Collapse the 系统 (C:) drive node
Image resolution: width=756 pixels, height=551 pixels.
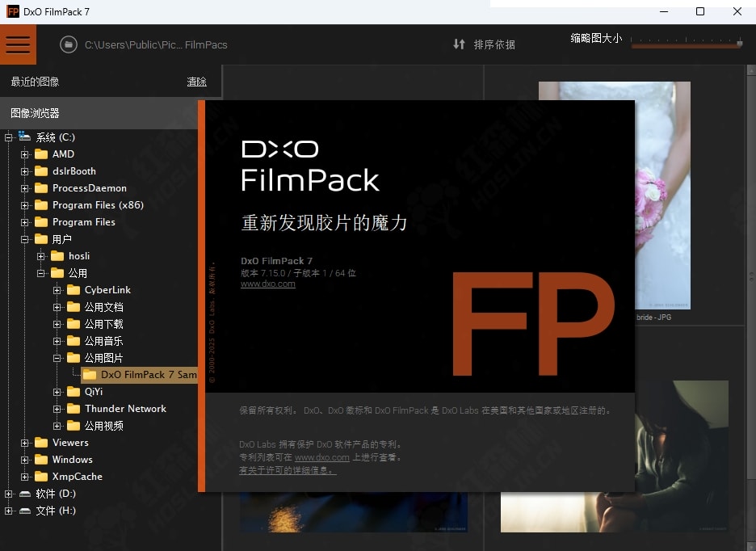9,137
